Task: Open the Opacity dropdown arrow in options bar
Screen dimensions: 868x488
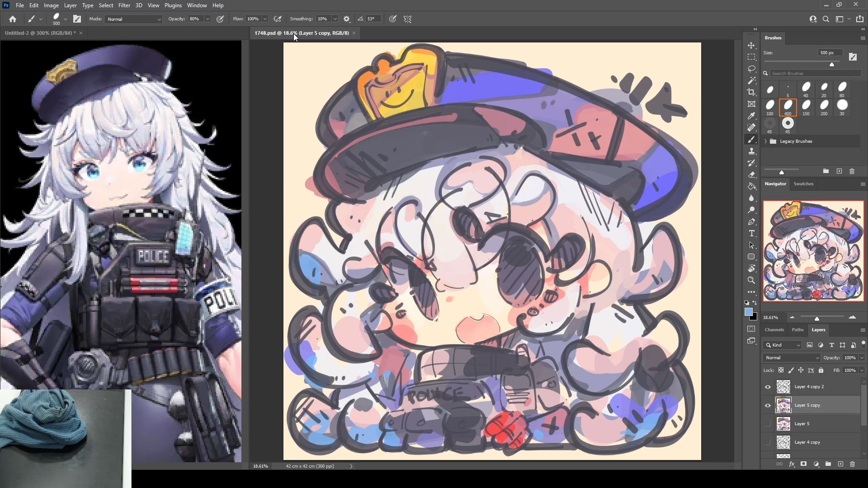Action: pos(208,19)
